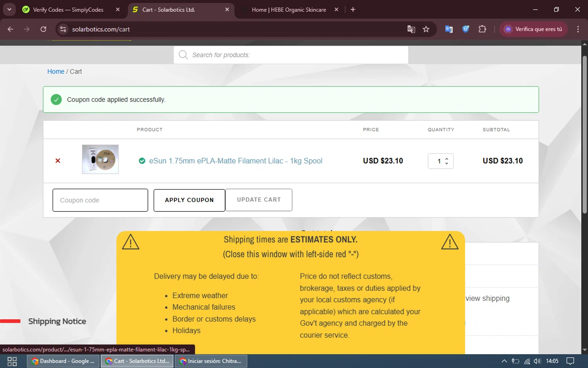
Task: Click right warning triangle icon in notice
Action: click(x=450, y=242)
